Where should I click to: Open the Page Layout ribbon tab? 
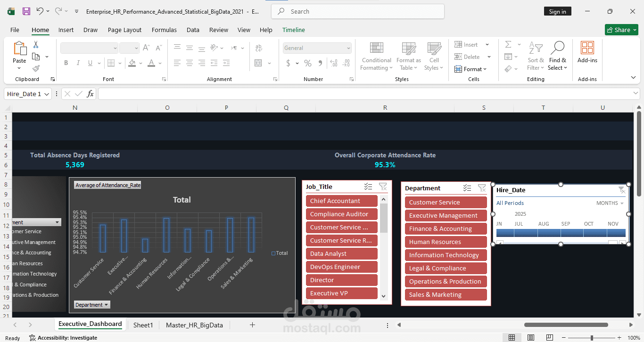pos(124,30)
